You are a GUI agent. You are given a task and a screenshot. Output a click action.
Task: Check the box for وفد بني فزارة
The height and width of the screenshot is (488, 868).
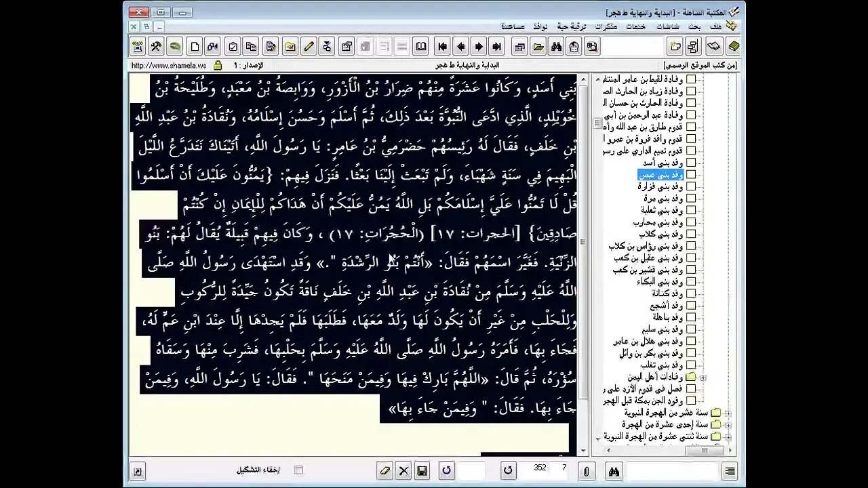[x=690, y=186]
